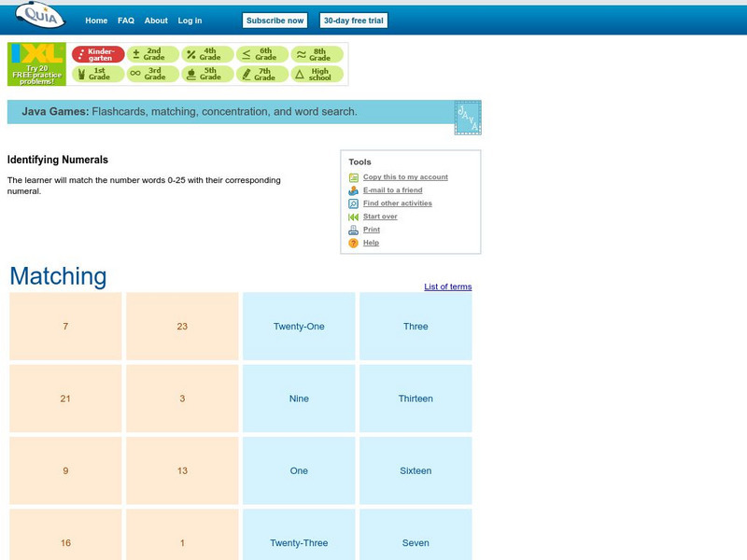Click the Help link

371,243
